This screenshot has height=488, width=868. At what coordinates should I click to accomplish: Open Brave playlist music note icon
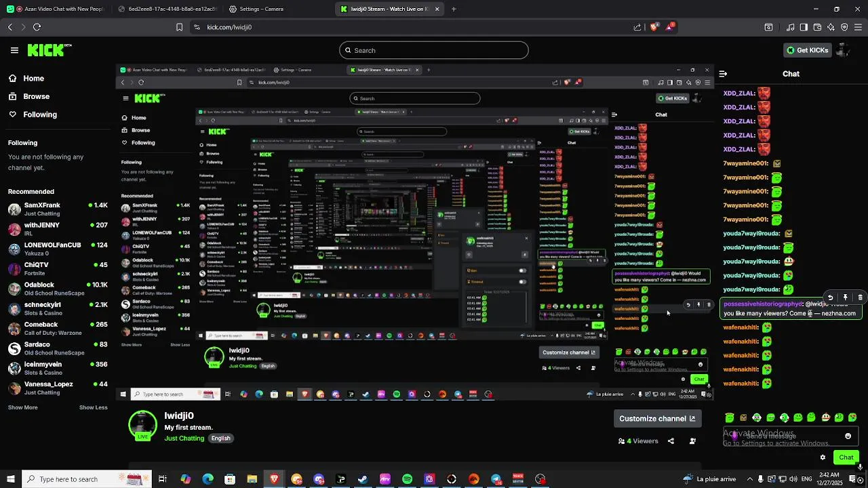click(790, 27)
